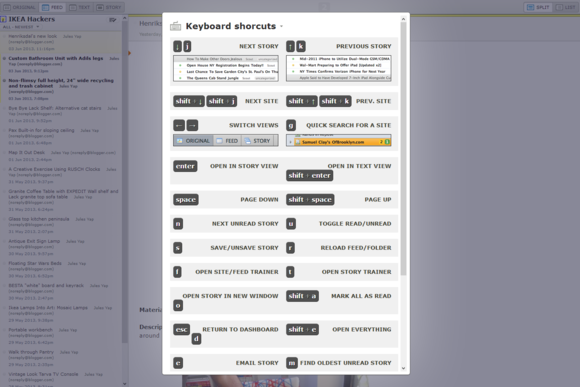Click the 'k' key icon for previous story
The width and height of the screenshot is (580, 387).
click(301, 46)
